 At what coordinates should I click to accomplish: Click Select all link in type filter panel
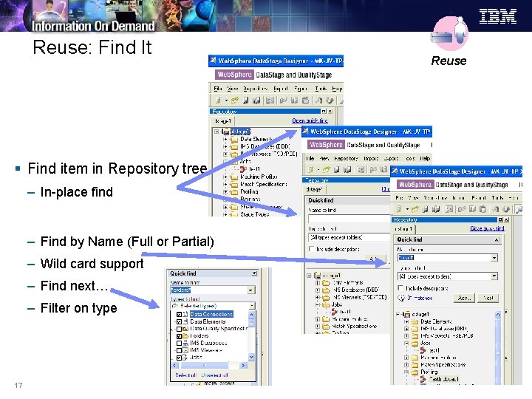point(185,375)
